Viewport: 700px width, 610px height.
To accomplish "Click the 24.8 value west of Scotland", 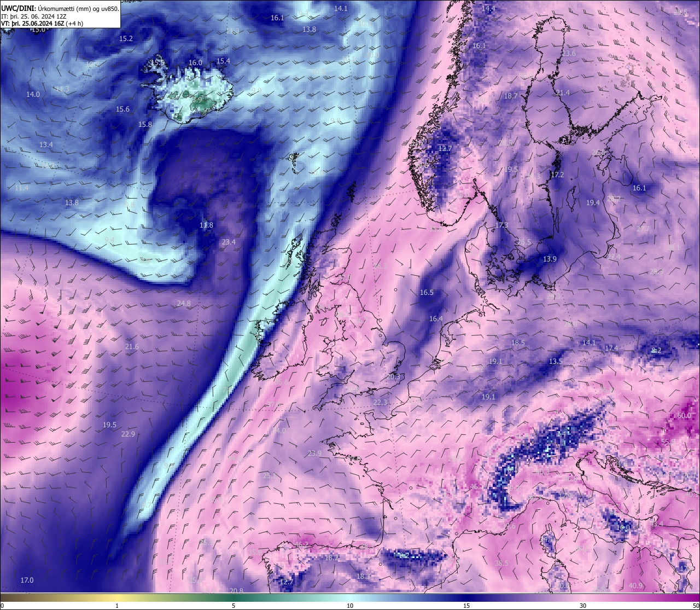I will (x=184, y=304).
